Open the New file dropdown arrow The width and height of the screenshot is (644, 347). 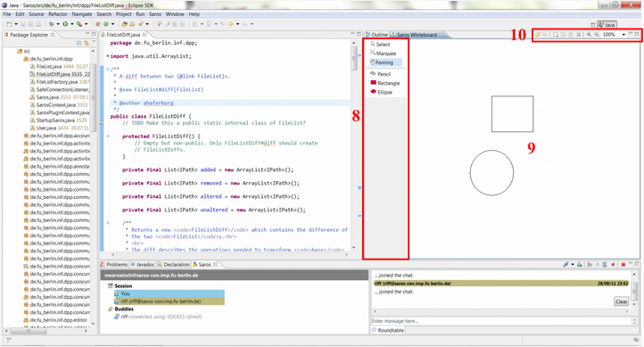pyautogui.click(x=16, y=24)
